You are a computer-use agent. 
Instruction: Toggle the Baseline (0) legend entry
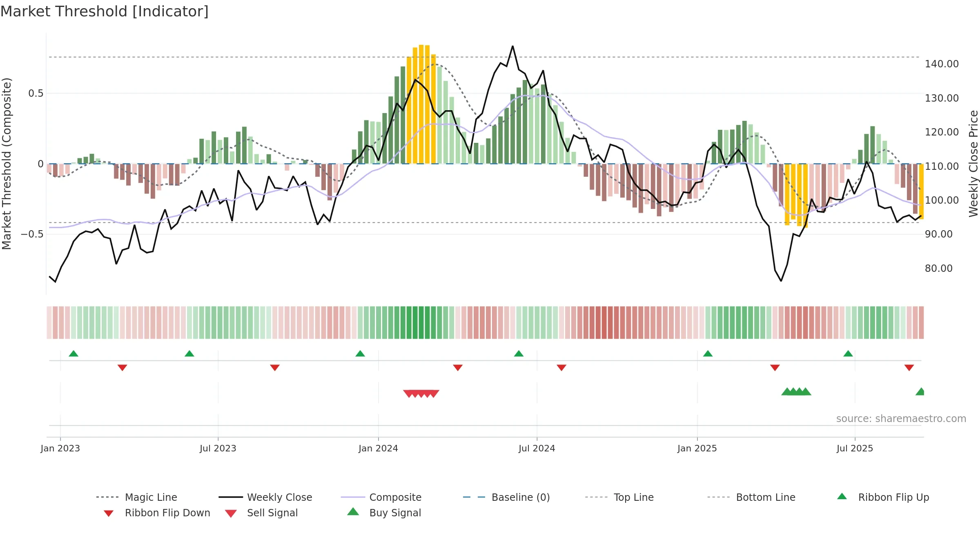point(506,497)
